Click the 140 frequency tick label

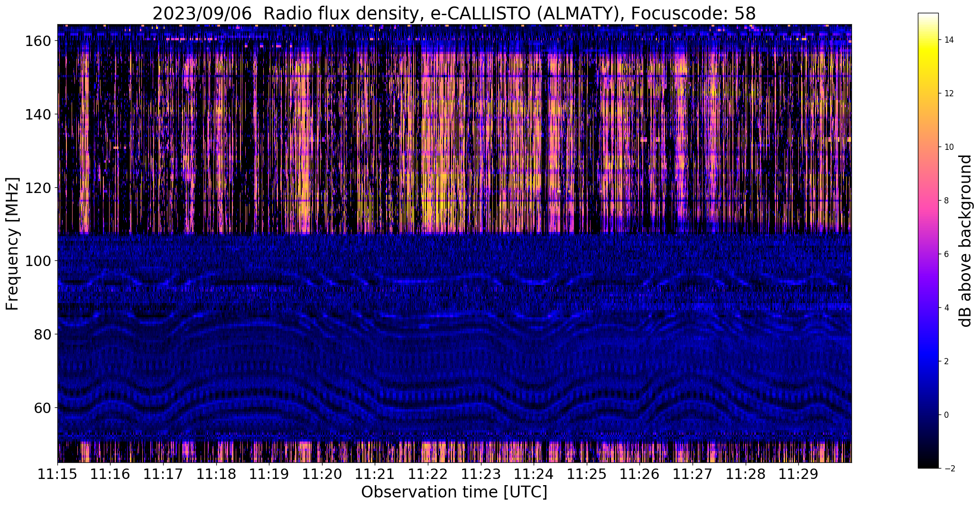pos(37,114)
